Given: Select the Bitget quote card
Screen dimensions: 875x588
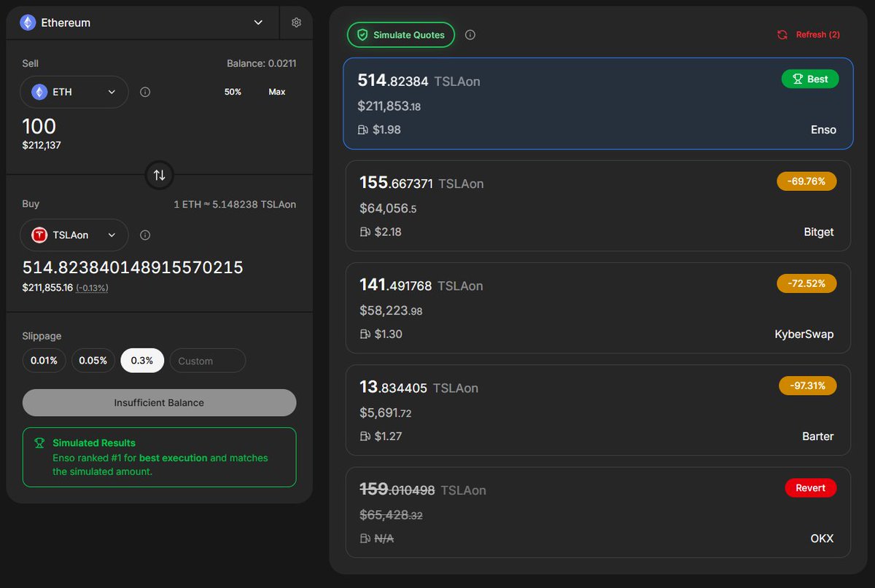Looking at the screenshot, I should point(598,206).
